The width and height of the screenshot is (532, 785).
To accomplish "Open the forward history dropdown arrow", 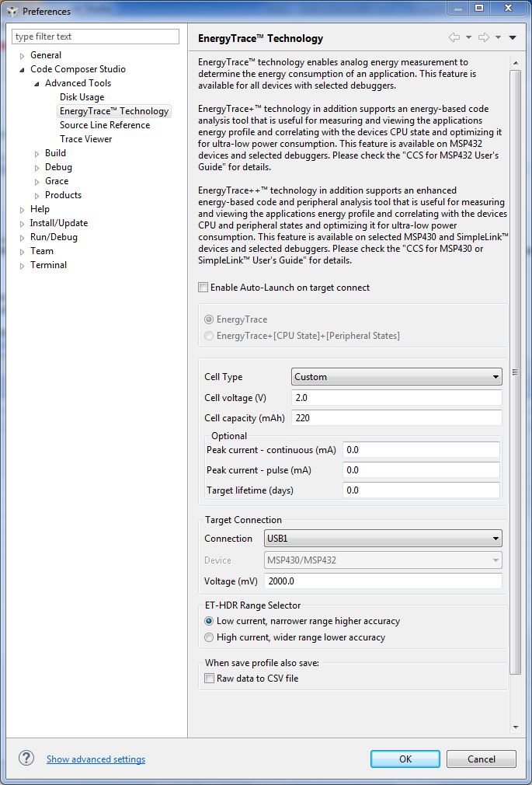I will [498, 37].
